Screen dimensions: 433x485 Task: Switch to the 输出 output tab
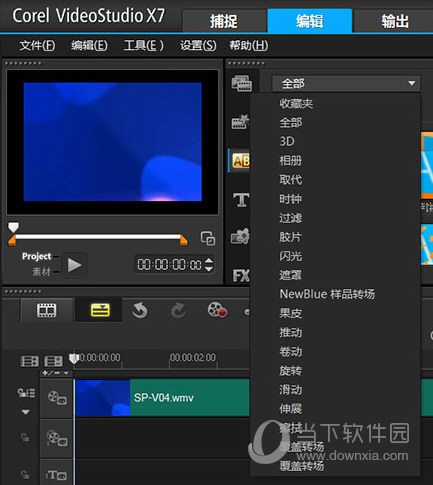[394, 21]
